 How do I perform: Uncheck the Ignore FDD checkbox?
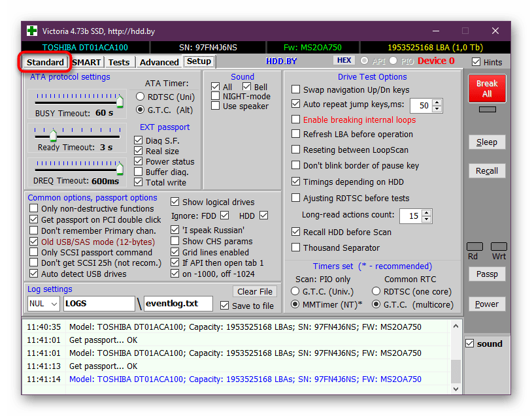point(224,216)
